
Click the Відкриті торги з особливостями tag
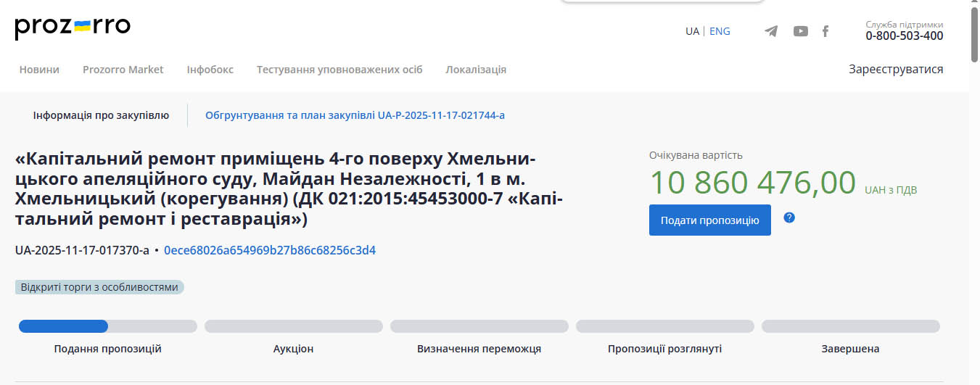click(x=99, y=287)
